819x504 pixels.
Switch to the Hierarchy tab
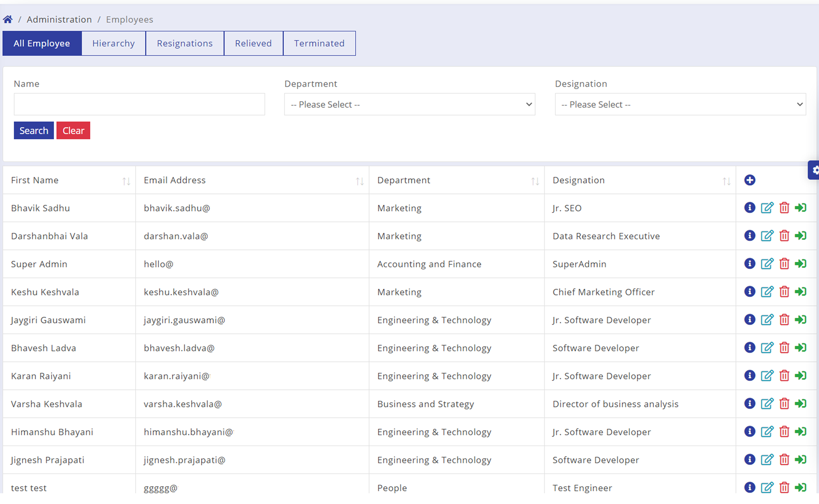coord(113,43)
